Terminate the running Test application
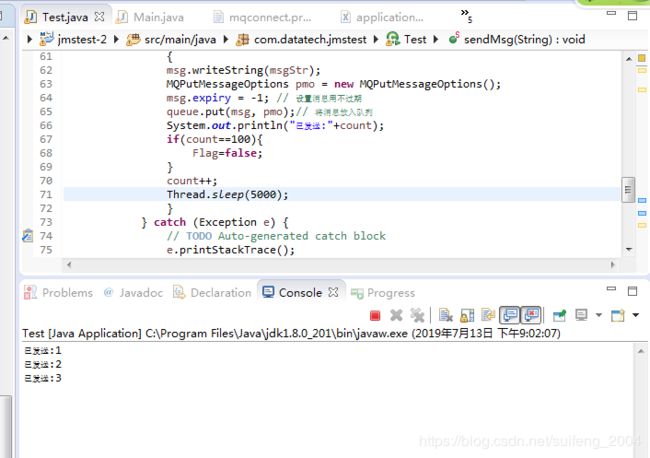Image resolution: width=650 pixels, height=458 pixels. [375, 316]
